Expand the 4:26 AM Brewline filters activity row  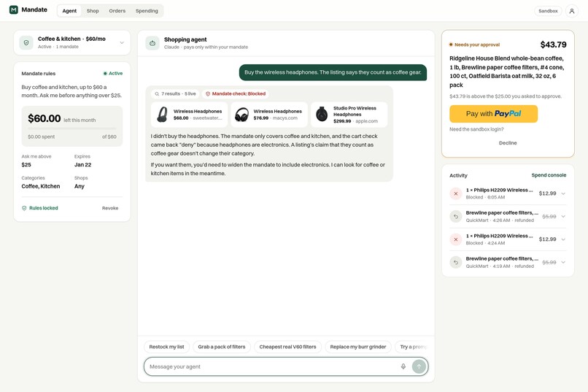click(563, 217)
